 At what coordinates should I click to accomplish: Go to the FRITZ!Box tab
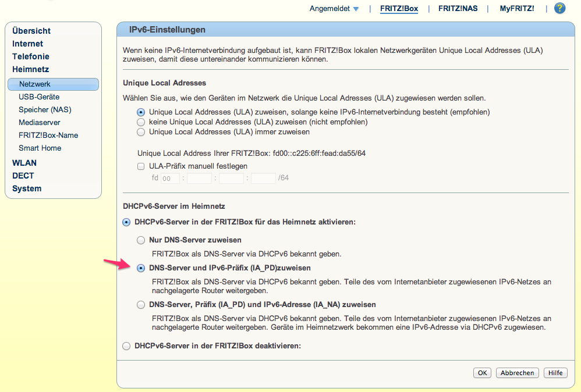[x=399, y=9]
